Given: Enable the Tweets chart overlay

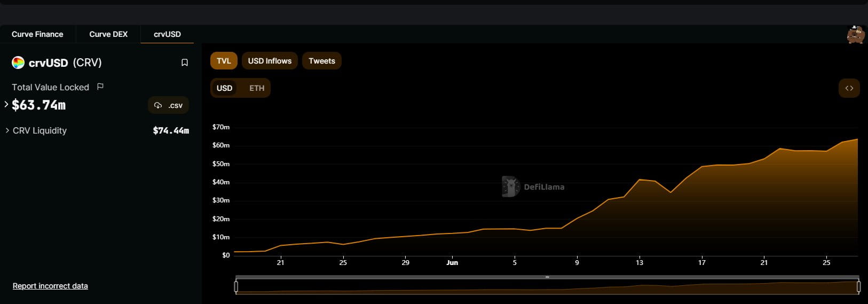Looking at the screenshot, I should [322, 61].
